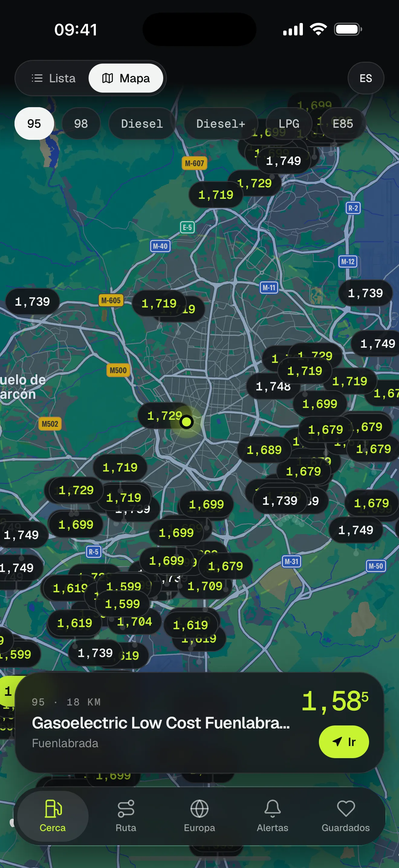Viewport: 399px width, 868px height.
Task: Filter prices by LPG
Action: (289, 123)
